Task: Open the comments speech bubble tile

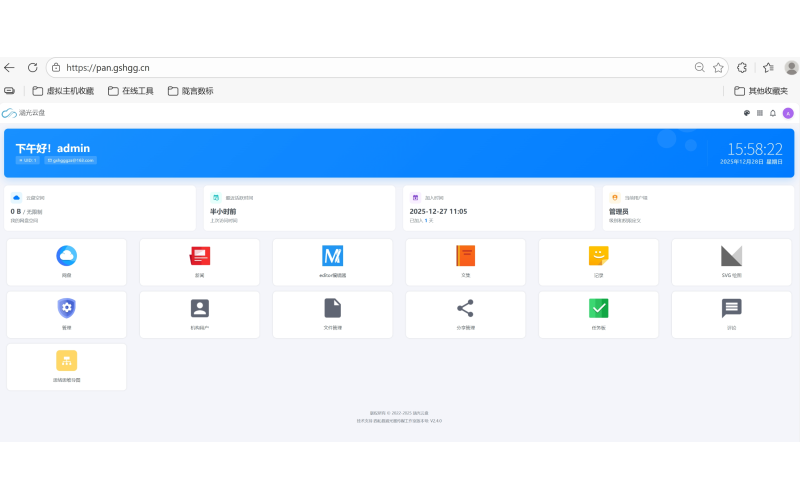Action: coord(731,313)
